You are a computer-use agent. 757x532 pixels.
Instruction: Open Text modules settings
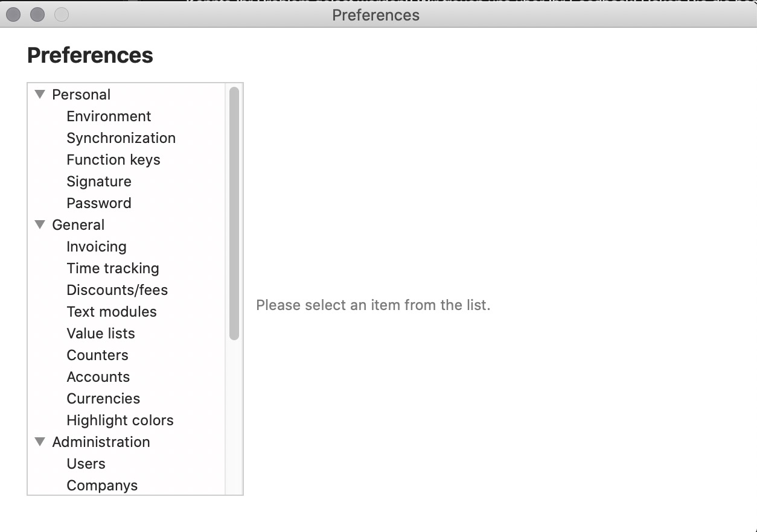(x=112, y=312)
